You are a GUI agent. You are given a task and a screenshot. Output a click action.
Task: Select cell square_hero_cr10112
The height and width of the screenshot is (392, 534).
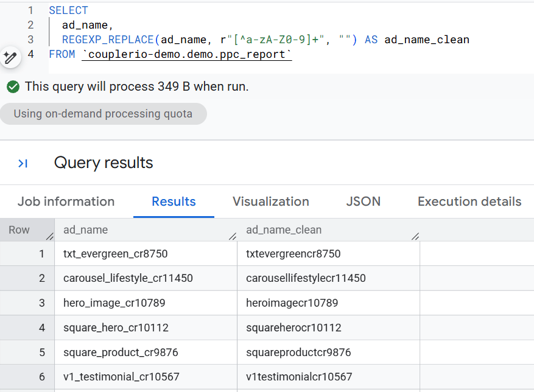(146, 327)
